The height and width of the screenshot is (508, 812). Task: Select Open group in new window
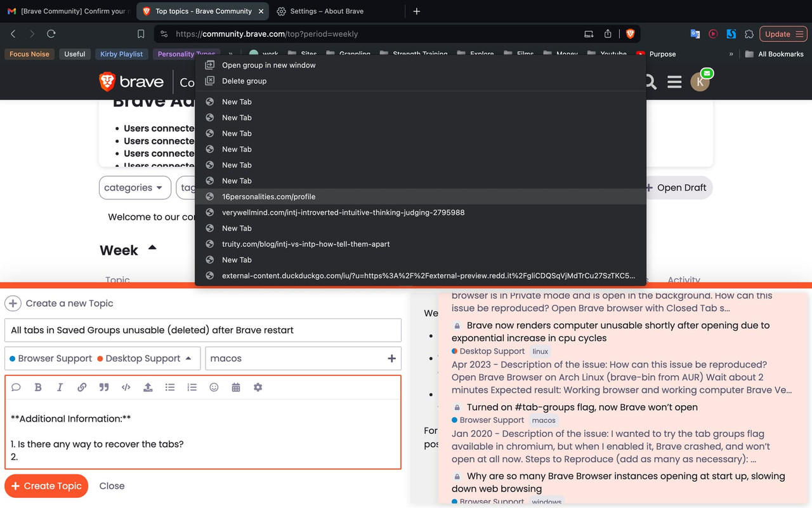(x=420, y=65)
